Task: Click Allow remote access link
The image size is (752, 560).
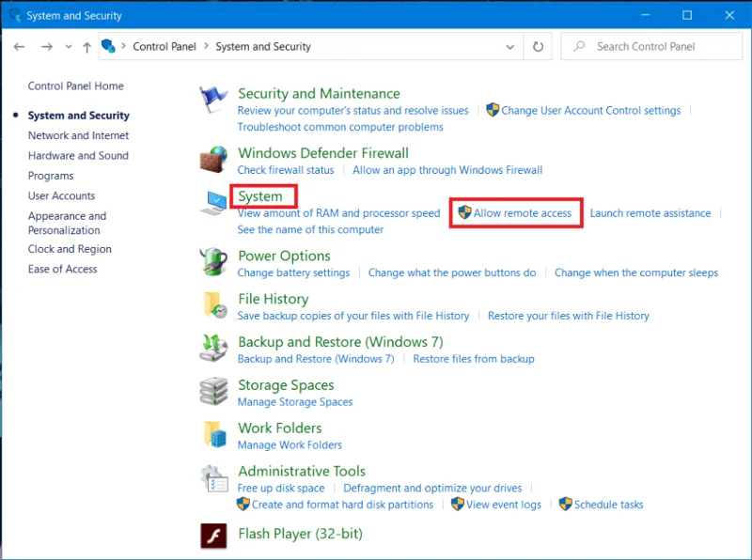Action: point(523,213)
